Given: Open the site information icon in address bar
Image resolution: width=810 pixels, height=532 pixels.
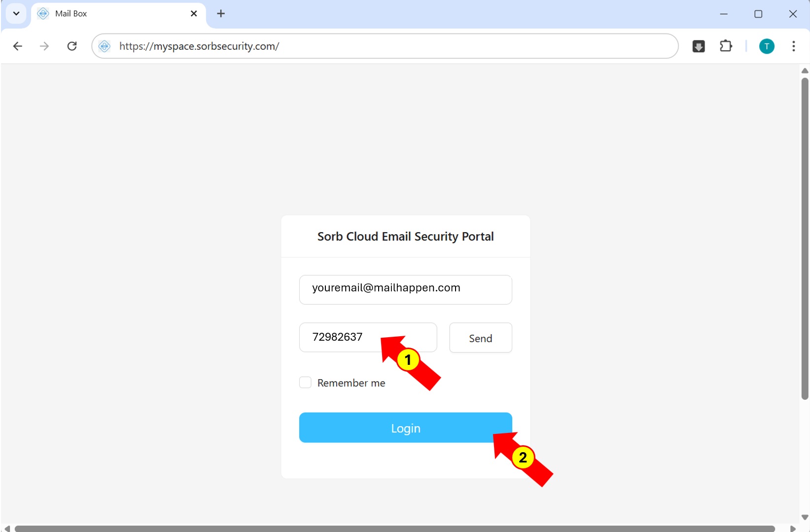Looking at the screenshot, I should point(105,46).
